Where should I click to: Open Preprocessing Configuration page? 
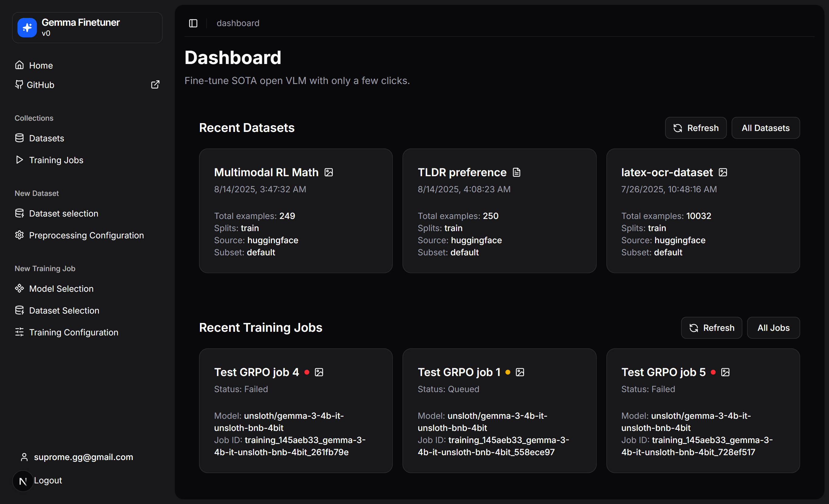click(86, 235)
